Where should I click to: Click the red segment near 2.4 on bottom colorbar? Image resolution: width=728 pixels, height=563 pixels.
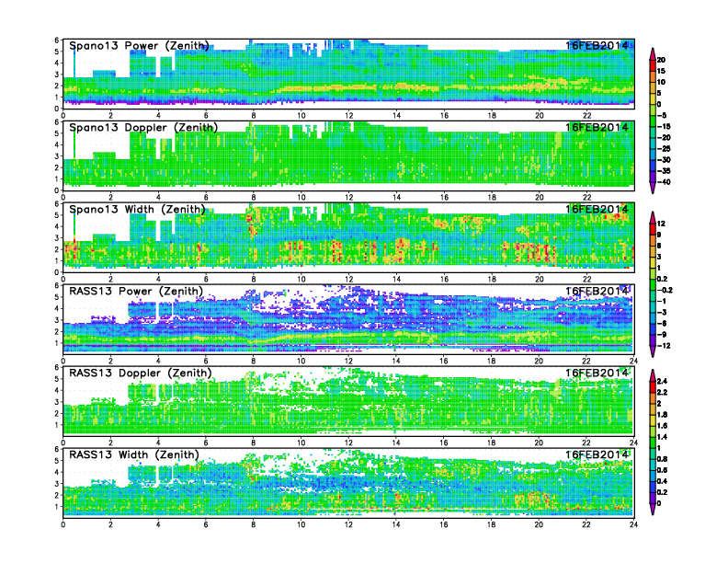click(x=653, y=386)
